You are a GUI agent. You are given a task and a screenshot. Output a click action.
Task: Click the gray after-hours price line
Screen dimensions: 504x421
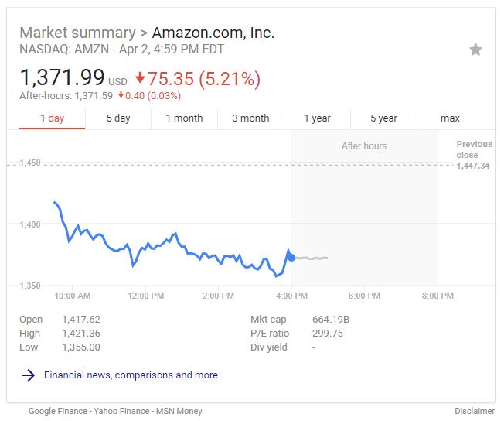312,258
